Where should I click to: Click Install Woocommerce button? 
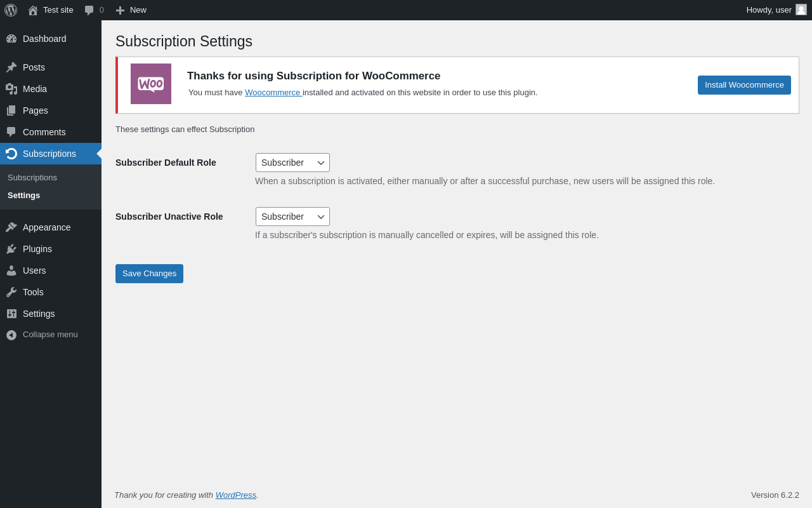[x=744, y=85]
